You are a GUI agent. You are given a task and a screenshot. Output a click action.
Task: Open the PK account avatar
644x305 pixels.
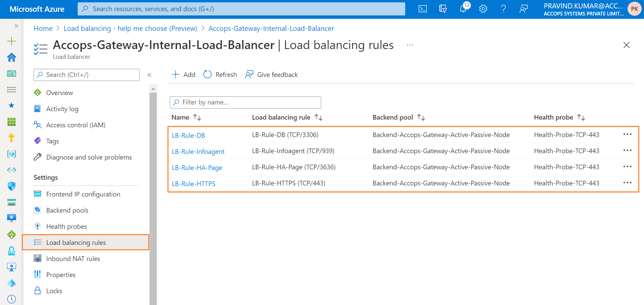point(635,9)
